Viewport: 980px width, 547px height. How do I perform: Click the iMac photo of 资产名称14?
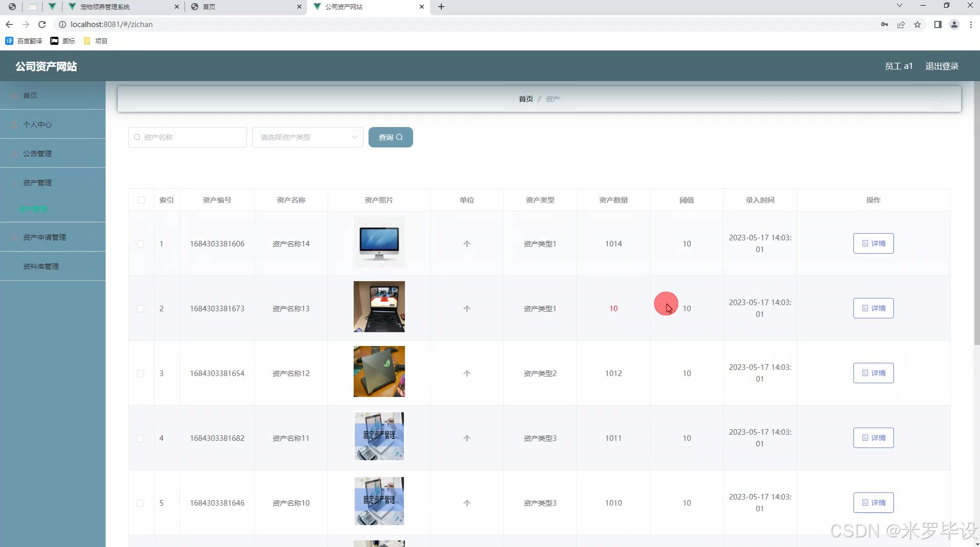(379, 242)
